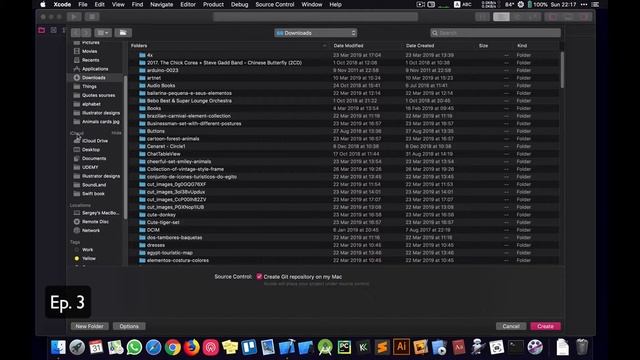This screenshot has height=360, width=640.
Task: Select Swift book folder in the sidebar
Action: click(x=93, y=193)
